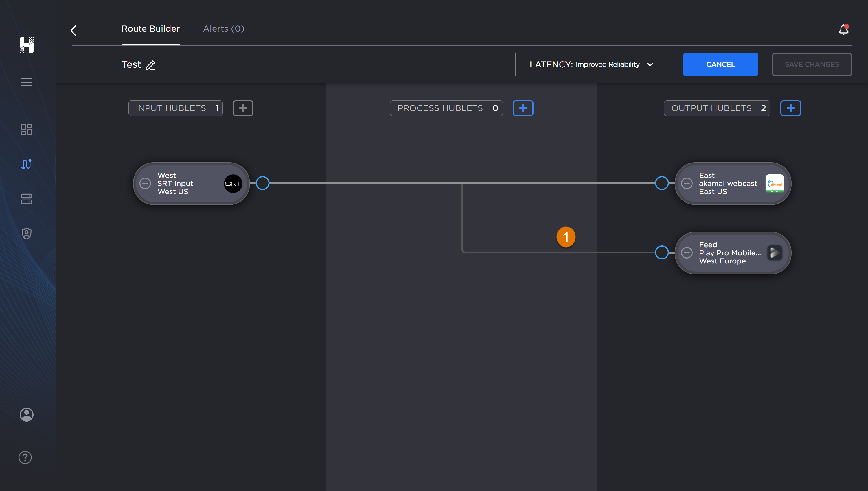Select the Route Builder tab
The height and width of the screenshot is (491, 868).
click(150, 29)
